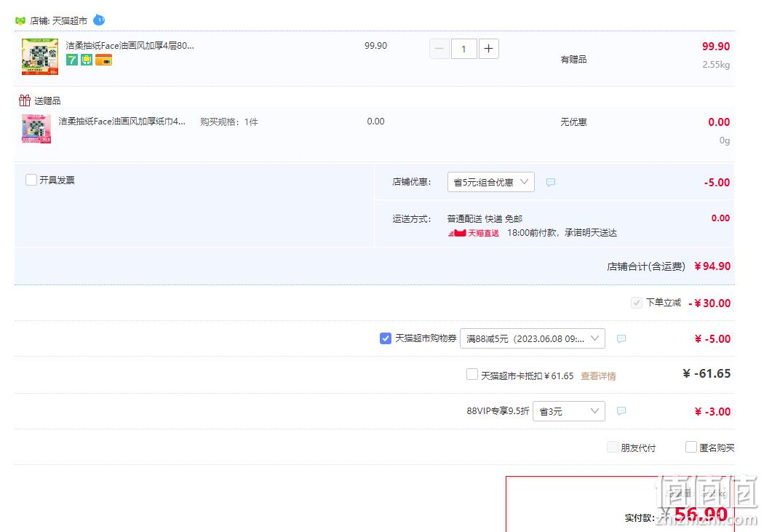Click the ¥ -61.65 card deduction amount
This screenshot has width=764, height=532.
[x=707, y=373]
